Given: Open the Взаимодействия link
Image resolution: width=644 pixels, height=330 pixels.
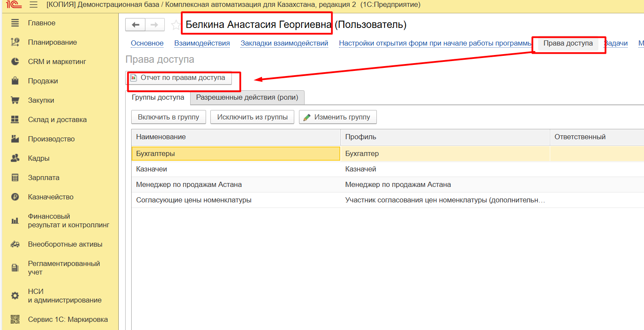Looking at the screenshot, I should coord(202,43).
